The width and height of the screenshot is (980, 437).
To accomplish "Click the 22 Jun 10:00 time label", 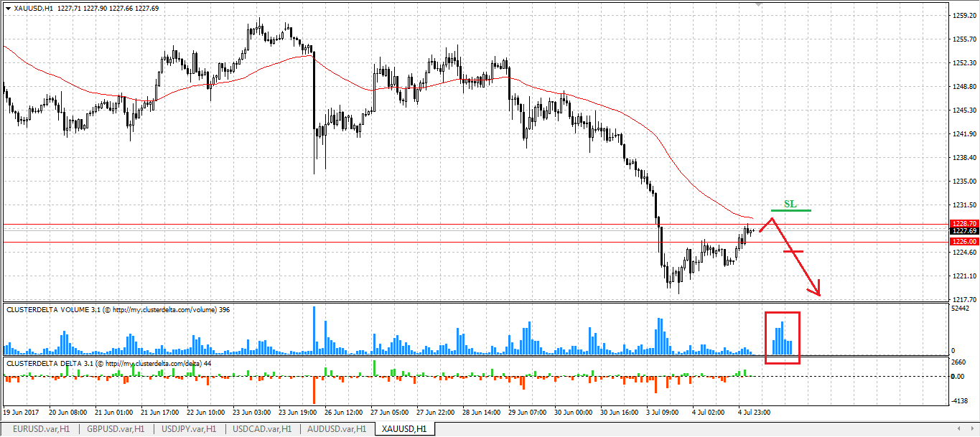I will [x=207, y=413].
